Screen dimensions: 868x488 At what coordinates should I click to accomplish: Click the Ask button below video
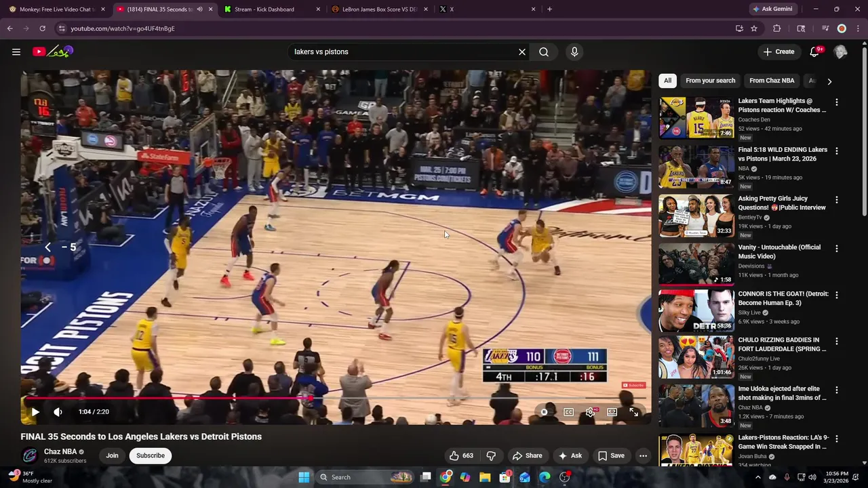[570, 455]
